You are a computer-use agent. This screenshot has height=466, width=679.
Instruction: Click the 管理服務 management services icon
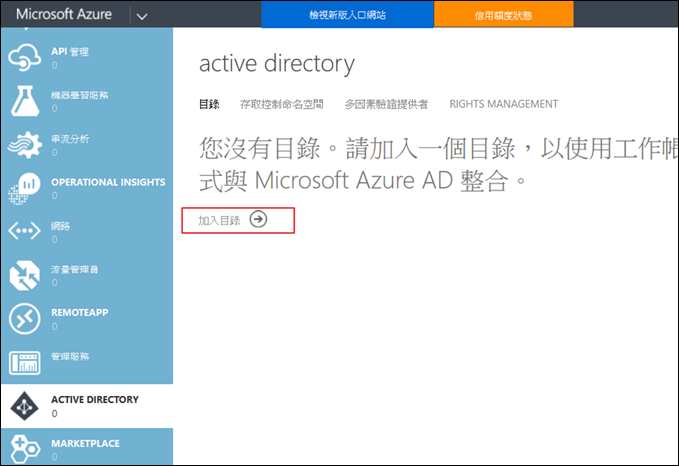(24, 361)
